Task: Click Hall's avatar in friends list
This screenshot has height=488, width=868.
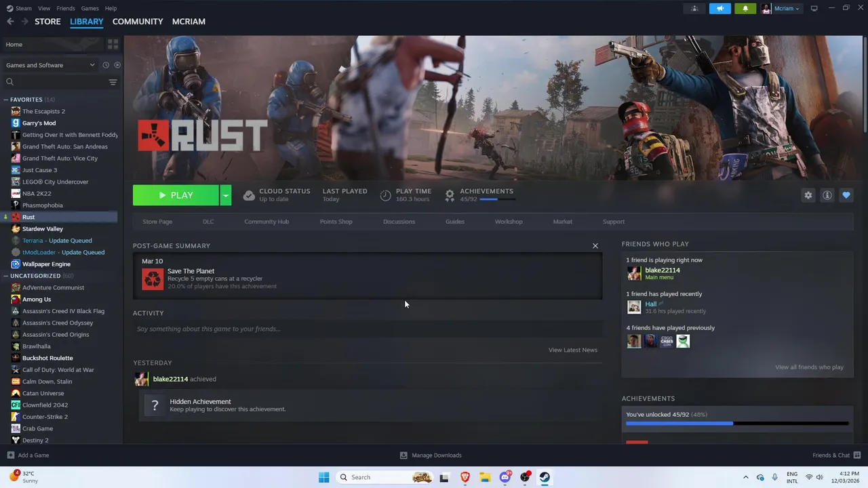Action: (634, 307)
